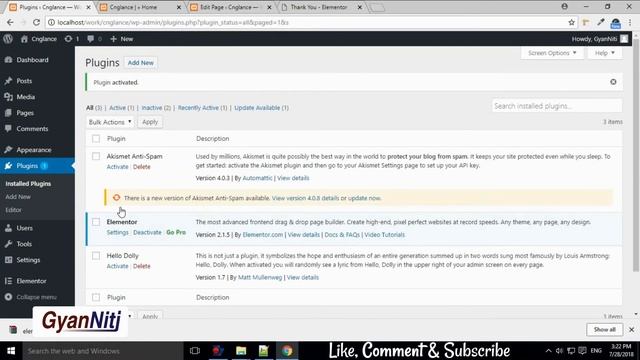This screenshot has width=640, height=360.
Task: Tick the select-all checkbox in table footer
Action: 96,298
